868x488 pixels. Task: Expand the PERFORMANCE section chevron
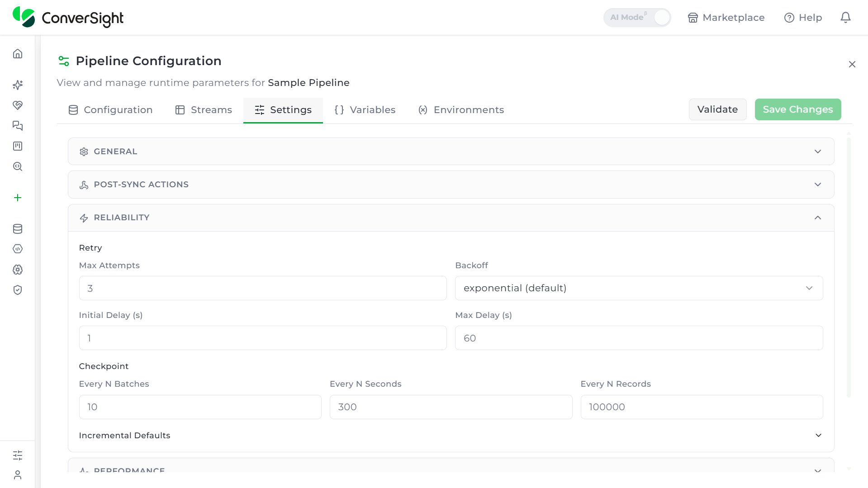point(818,471)
